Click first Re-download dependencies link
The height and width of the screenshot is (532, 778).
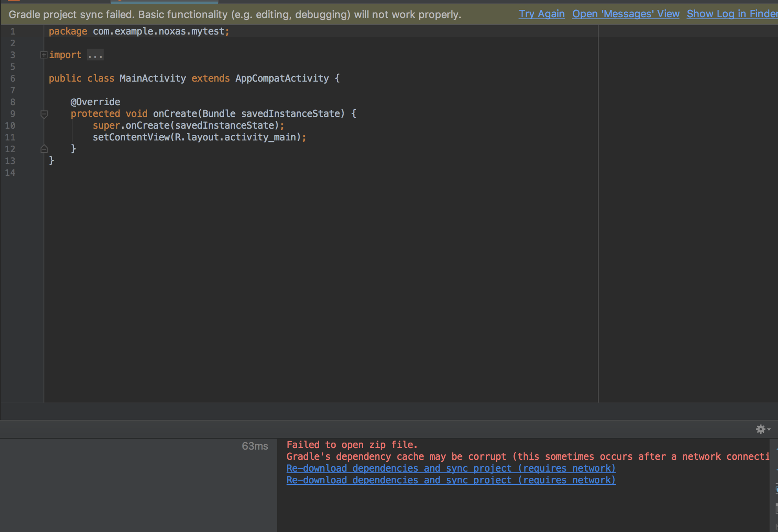(x=451, y=468)
